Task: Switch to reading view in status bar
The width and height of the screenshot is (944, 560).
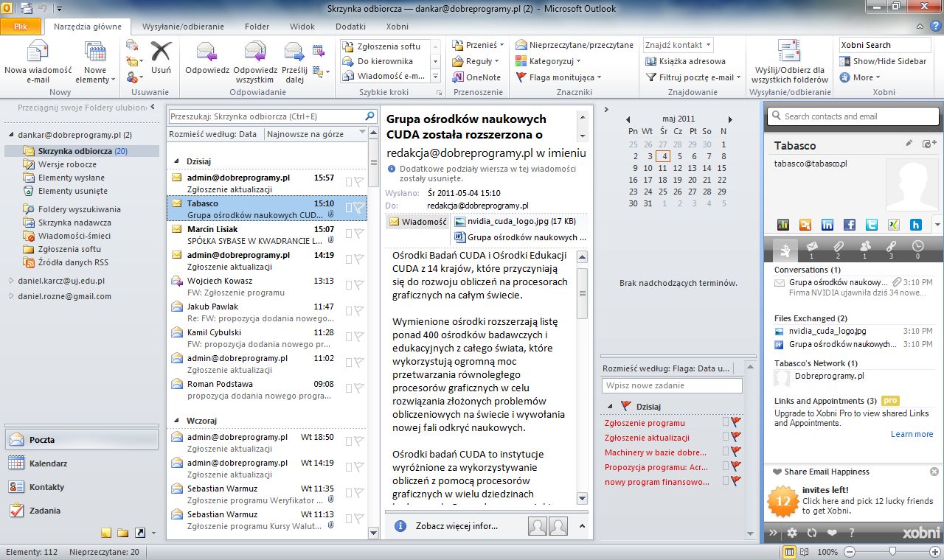Action: 804,552
